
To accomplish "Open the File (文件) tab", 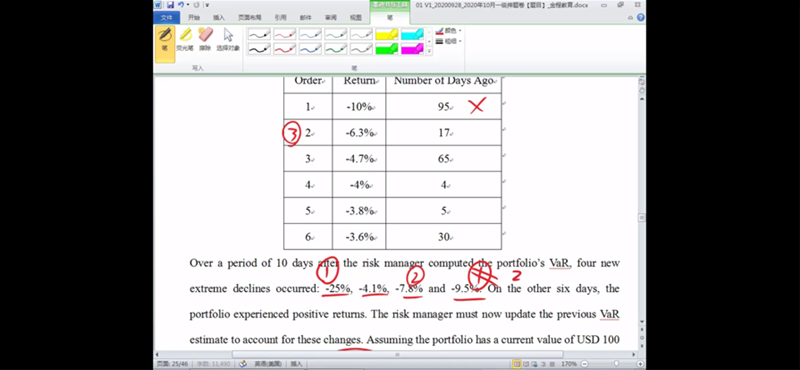I will [x=166, y=17].
